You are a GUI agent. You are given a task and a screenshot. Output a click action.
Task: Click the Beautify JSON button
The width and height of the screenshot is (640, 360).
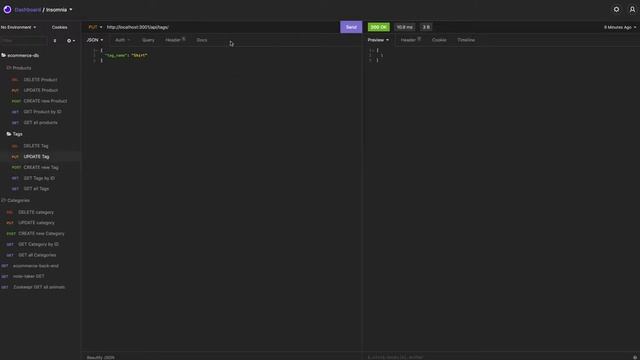[x=100, y=357]
